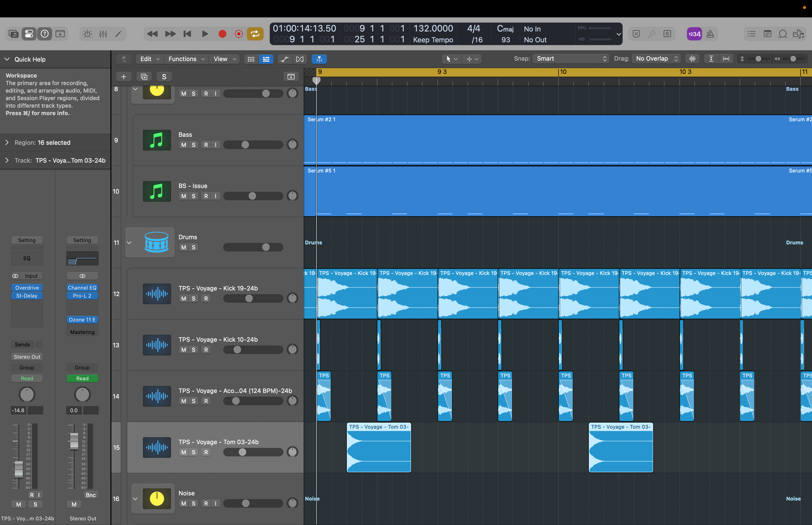Mute the Bass track
The width and height of the screenshot is (812, 525).
(x=184, y=145)
